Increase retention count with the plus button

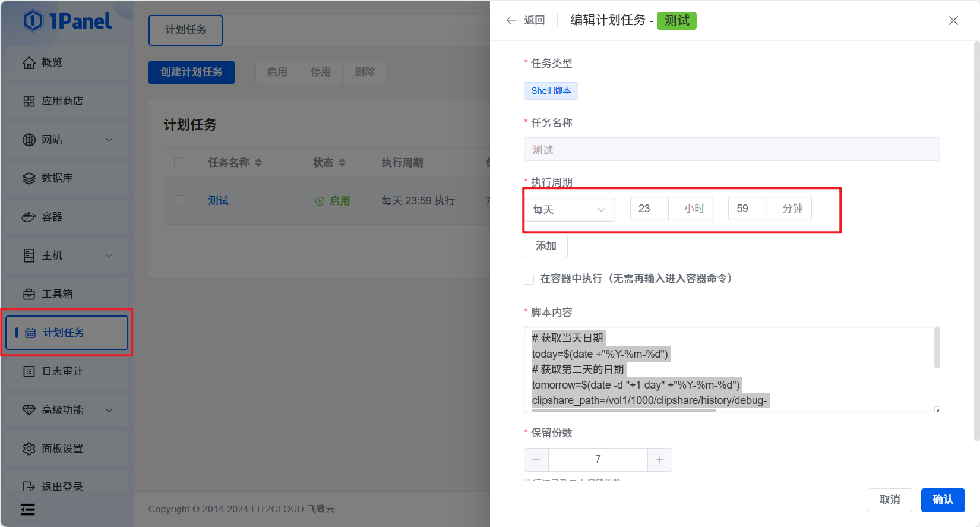[659, 460]
